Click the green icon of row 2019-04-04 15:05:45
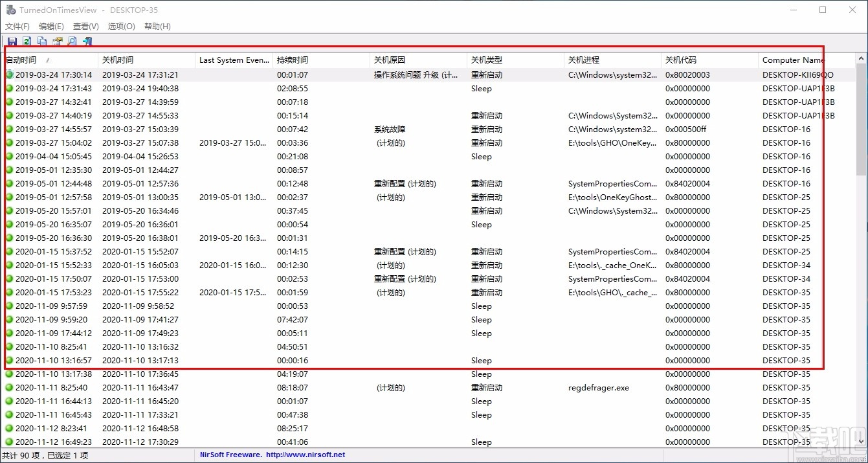This screenshot has width=868, height=463. point(10,157)
